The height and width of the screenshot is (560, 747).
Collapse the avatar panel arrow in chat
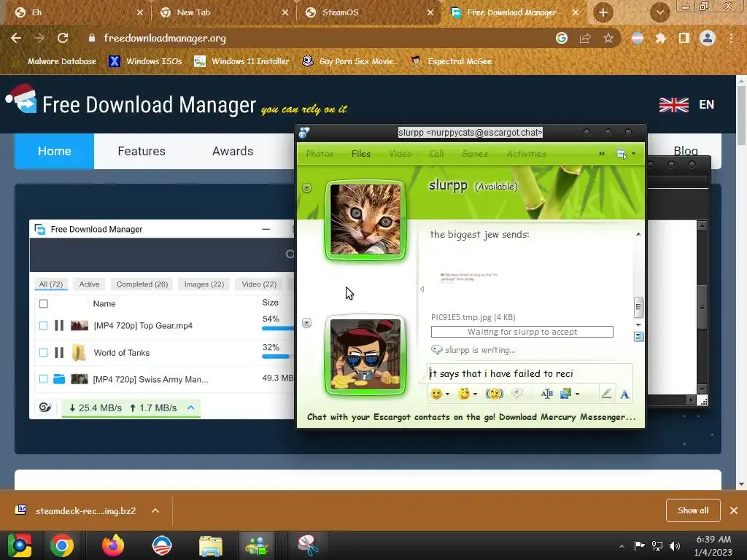tap(422, 289)
